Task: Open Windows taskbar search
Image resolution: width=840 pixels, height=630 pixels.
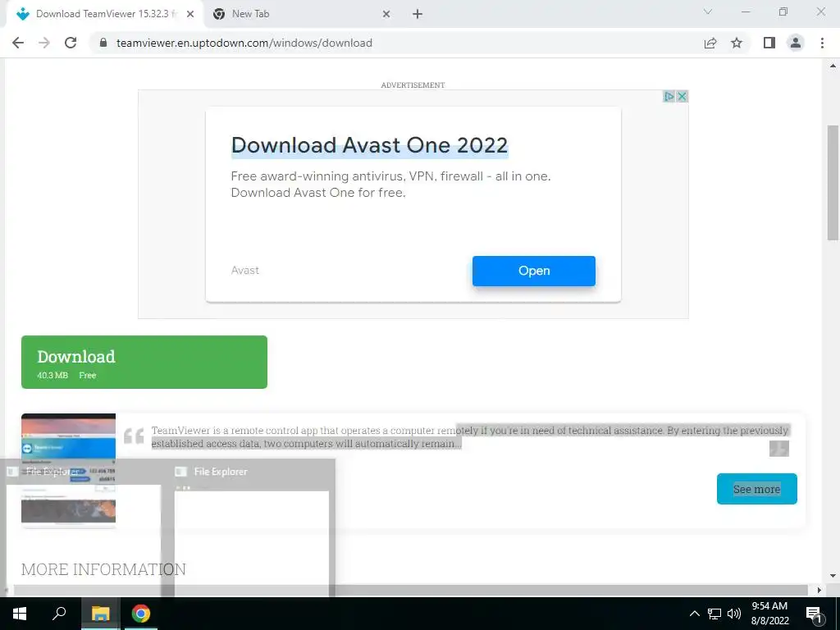Action: [59, 614]
